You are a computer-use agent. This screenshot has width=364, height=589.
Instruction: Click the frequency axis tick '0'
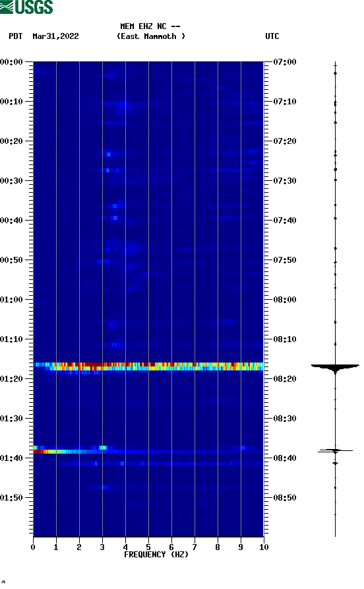point(33,547)
